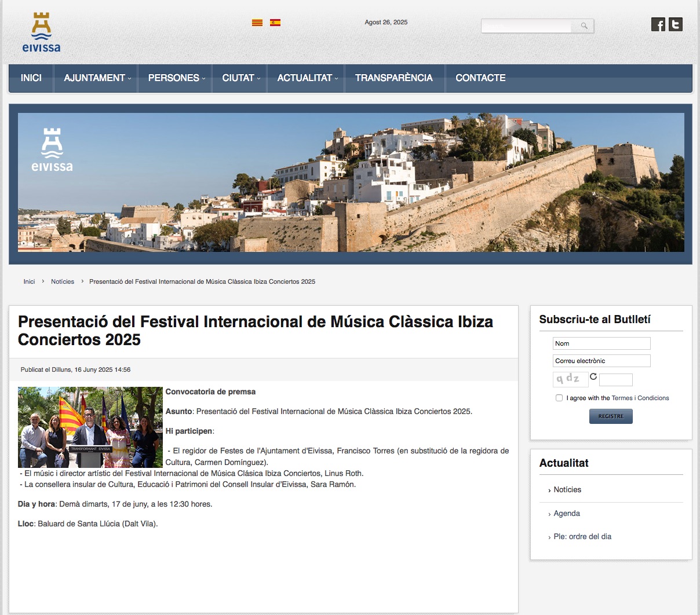Viewport: 700px width, 615px height.
Task: Click the Dalt Vila panoramic banner image
Action: click(x=351, y=182)
